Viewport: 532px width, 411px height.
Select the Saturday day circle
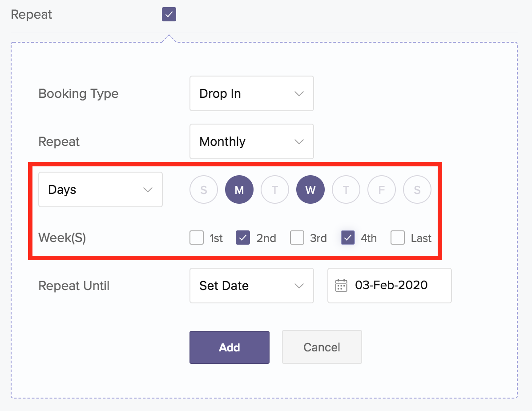pos(417,190)
